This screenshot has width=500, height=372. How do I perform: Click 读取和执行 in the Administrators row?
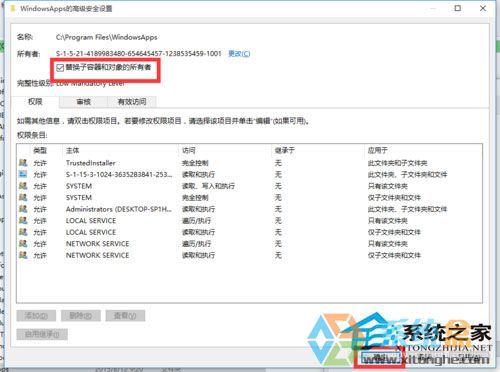(199, 209)
